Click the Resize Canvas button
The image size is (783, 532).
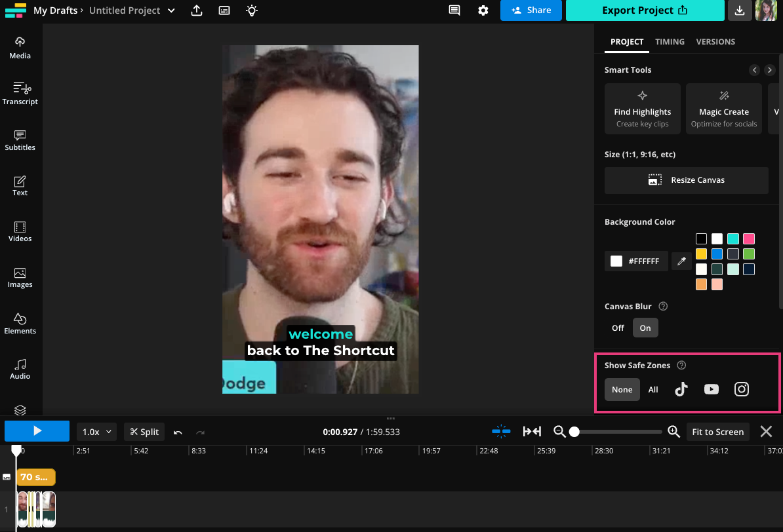(x=686, y=180)
